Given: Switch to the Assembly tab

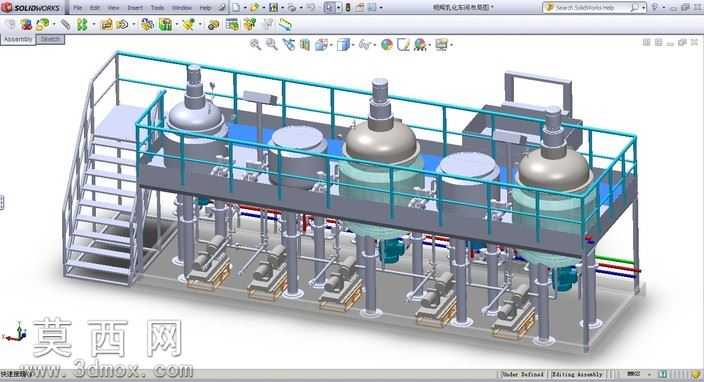Looking at the screenshot, I should [18, 40].
